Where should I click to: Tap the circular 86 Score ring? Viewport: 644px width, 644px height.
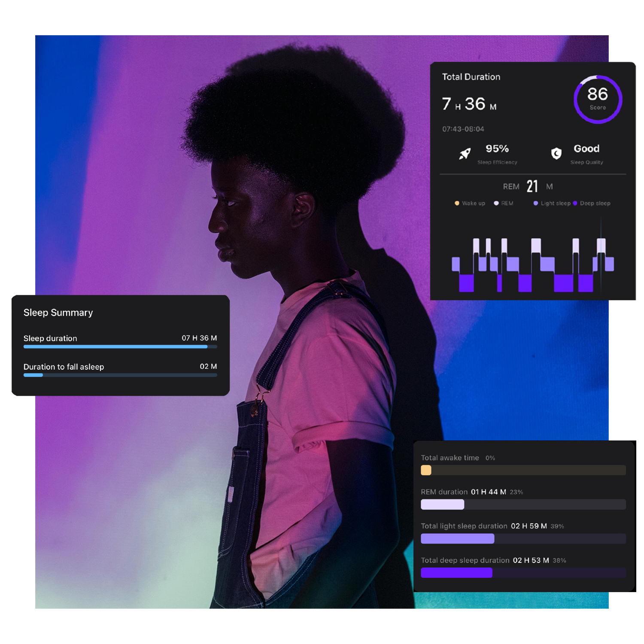click(x=598, y=99)
